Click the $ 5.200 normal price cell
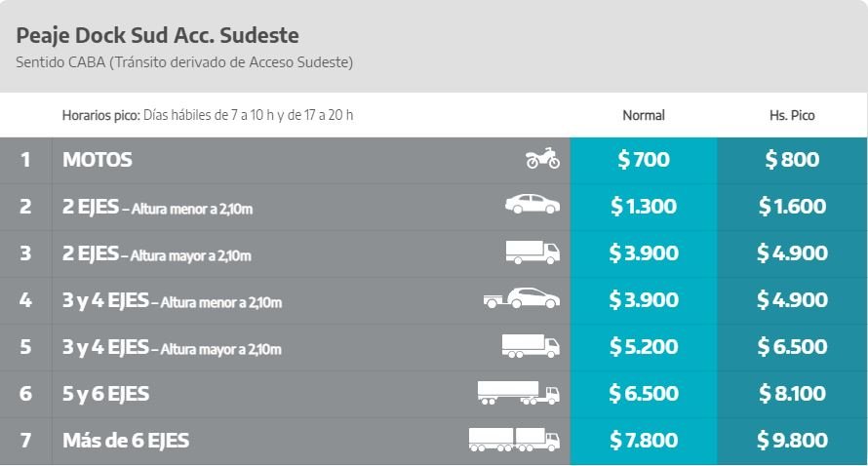This screenshot has height=466, width=868. click(x=644, y=347)
